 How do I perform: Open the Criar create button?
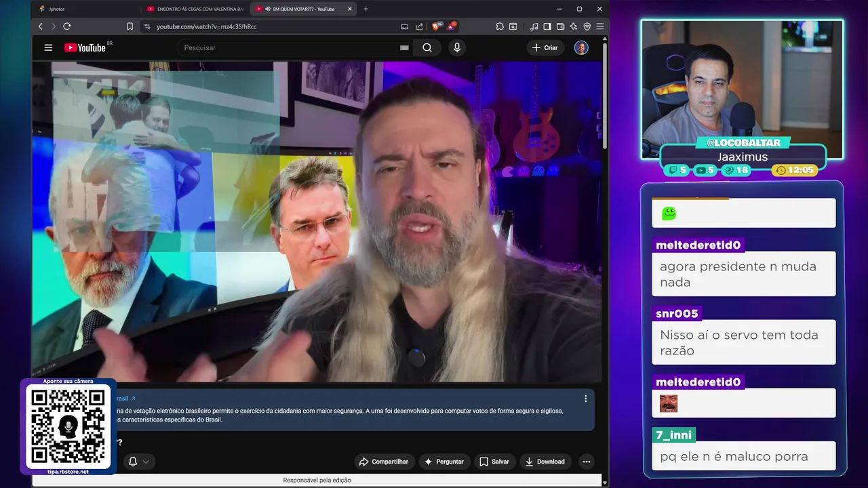(x=545, y=47)
